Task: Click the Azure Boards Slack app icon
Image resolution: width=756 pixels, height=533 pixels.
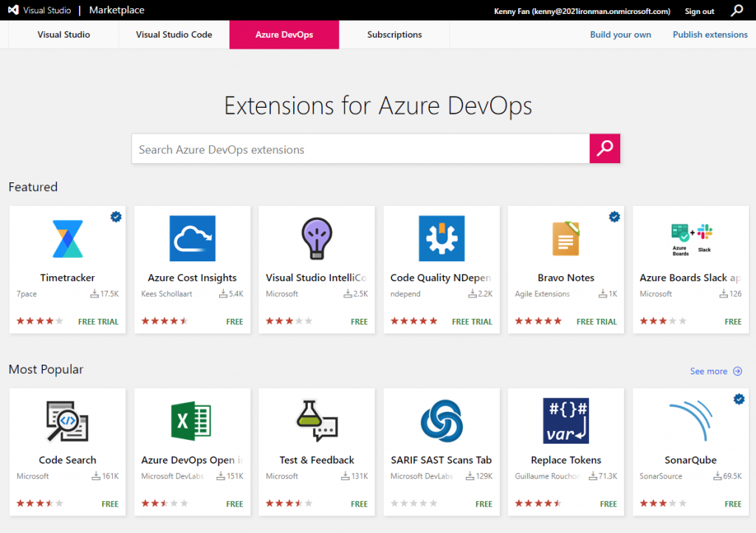Action: (x=691, y=238)
